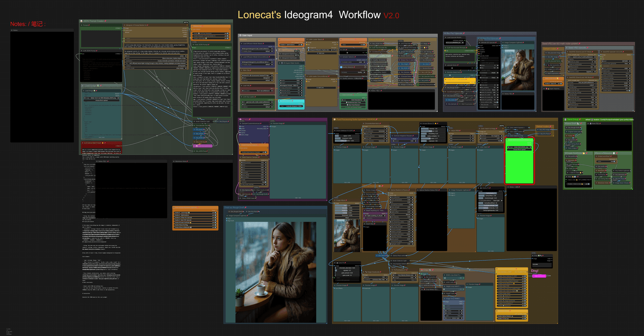Click the Anything Everywhere green circle icon
This screenshot has height=336, width=644.
(418, 84)
